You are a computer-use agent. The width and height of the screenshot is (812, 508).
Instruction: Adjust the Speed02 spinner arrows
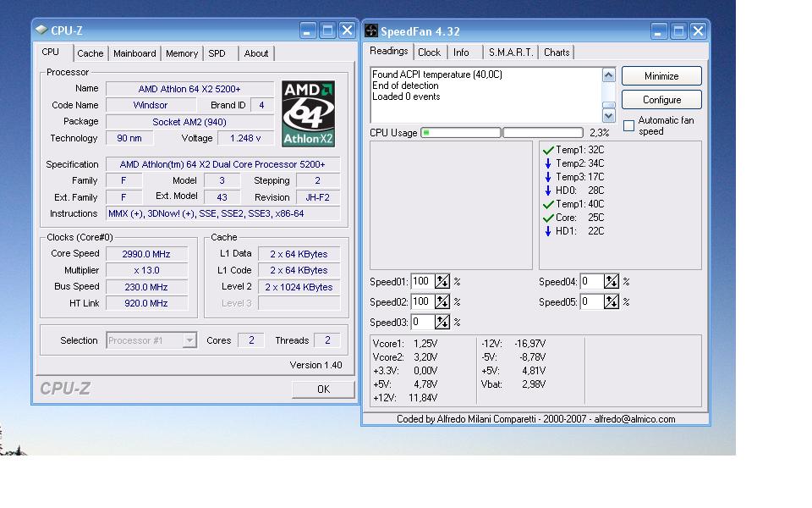[442, 301]
